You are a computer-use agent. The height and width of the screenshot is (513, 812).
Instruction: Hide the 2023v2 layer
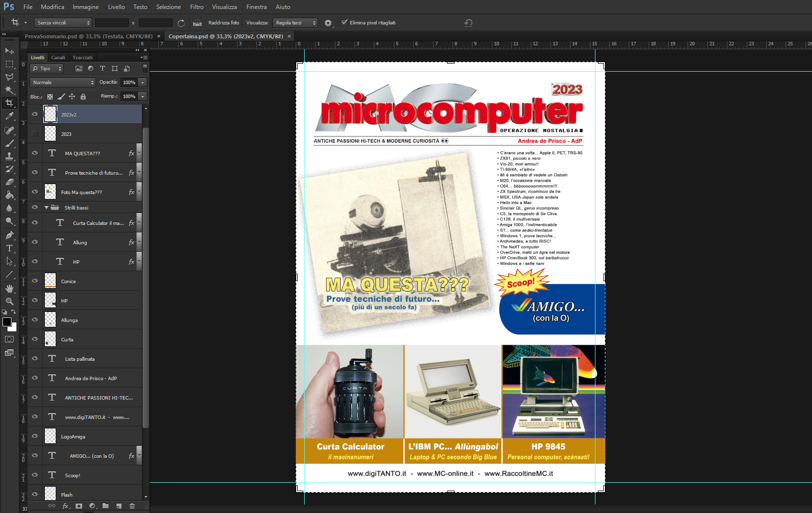(35, 114)
